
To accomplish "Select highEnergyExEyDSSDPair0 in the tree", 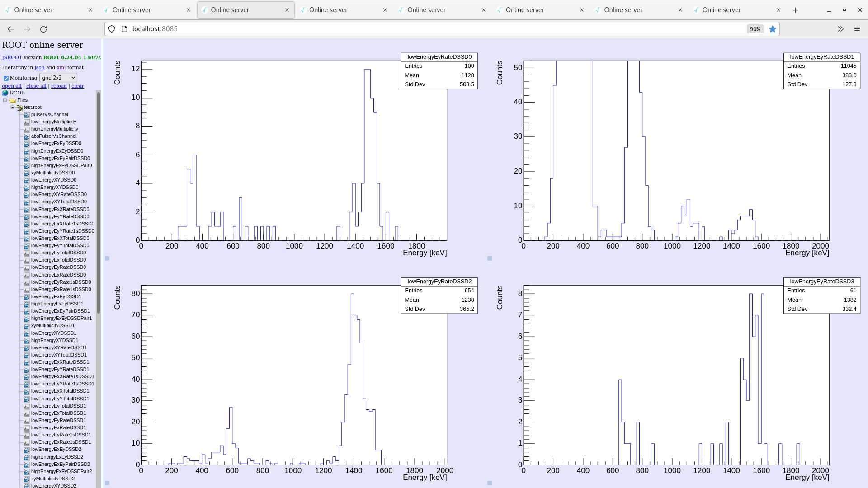I will pyautogui.click(x=61, y=166).
